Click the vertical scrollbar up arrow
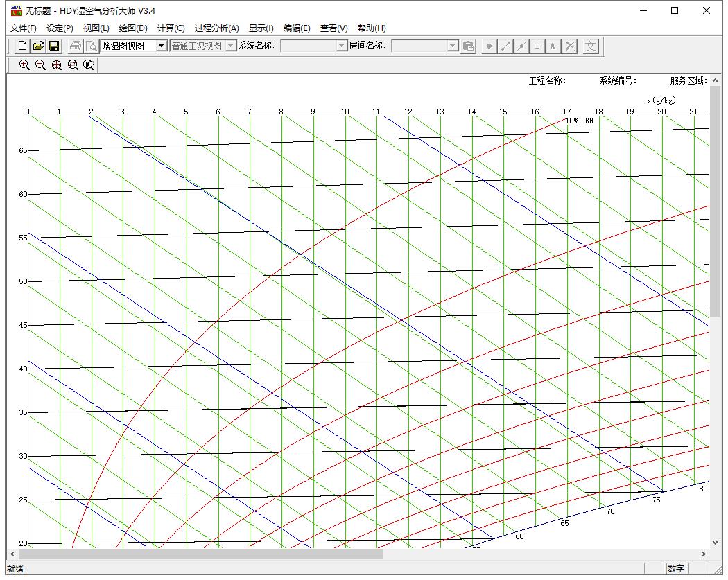Image resolution: width=728 pixels, height=580 pixels. pos(715,80)
